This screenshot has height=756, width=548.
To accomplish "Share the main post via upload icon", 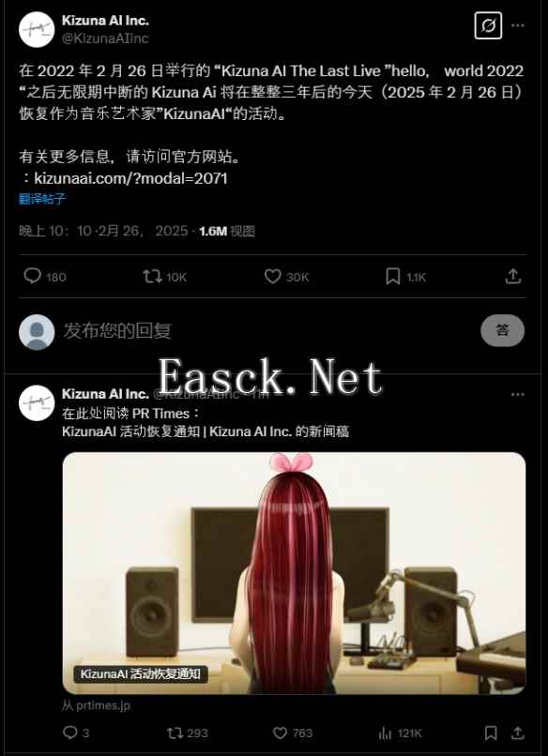I will pyautogui.click(x=512, y=277).
